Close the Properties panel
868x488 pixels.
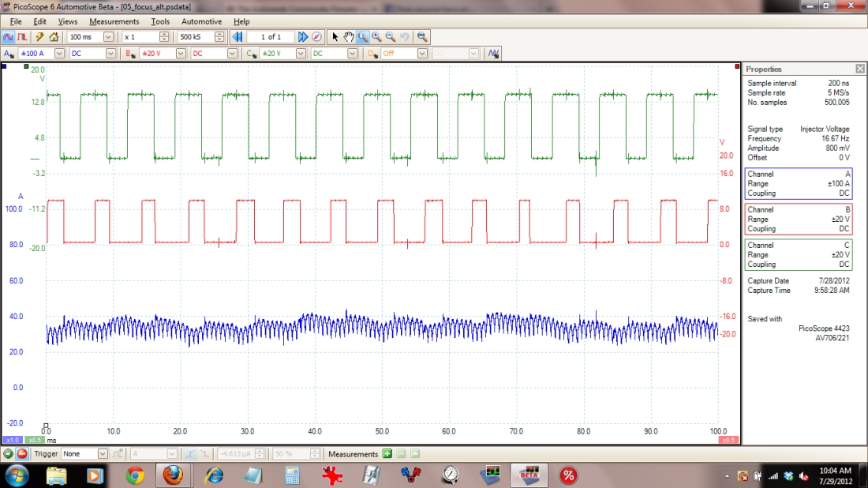pos(859,69)
